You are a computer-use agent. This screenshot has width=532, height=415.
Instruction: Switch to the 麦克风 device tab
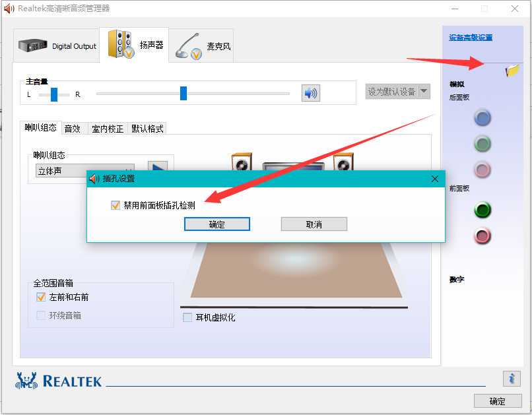tap(200, 45)
